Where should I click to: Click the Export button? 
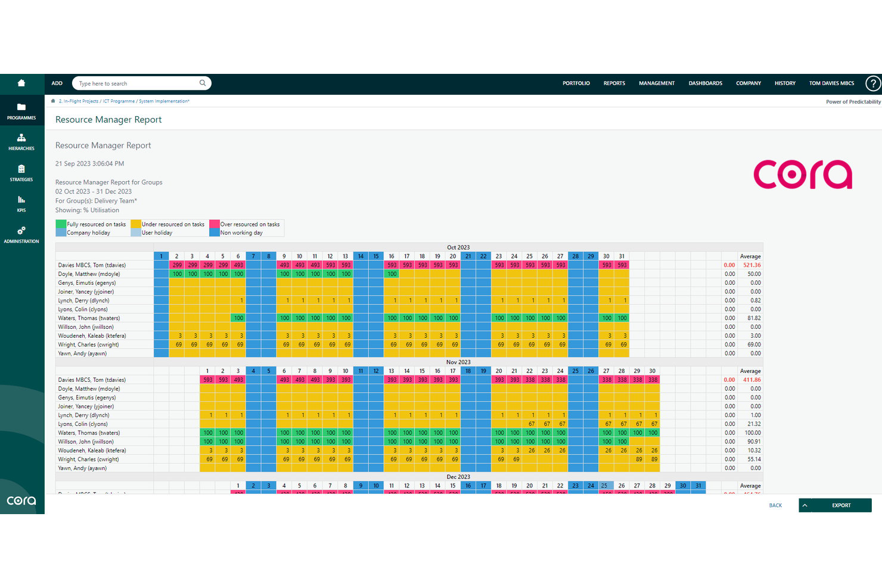click(x=841, y=505)
